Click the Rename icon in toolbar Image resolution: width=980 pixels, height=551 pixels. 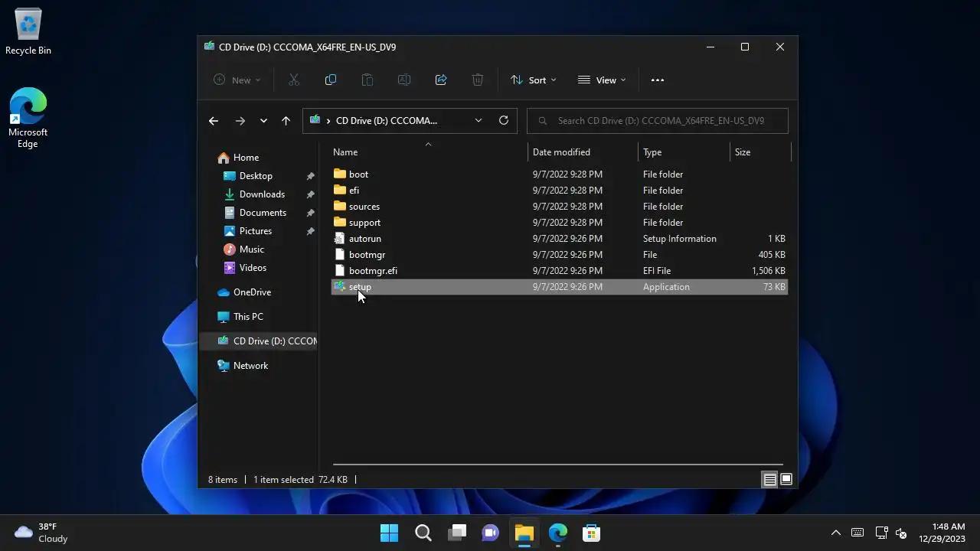[x=404, y=80]
